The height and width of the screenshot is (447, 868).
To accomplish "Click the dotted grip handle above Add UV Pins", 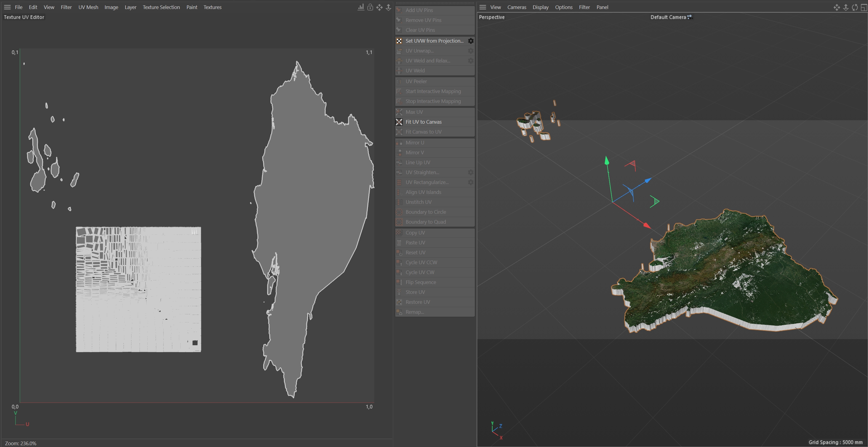I will (x=435, y=3).
